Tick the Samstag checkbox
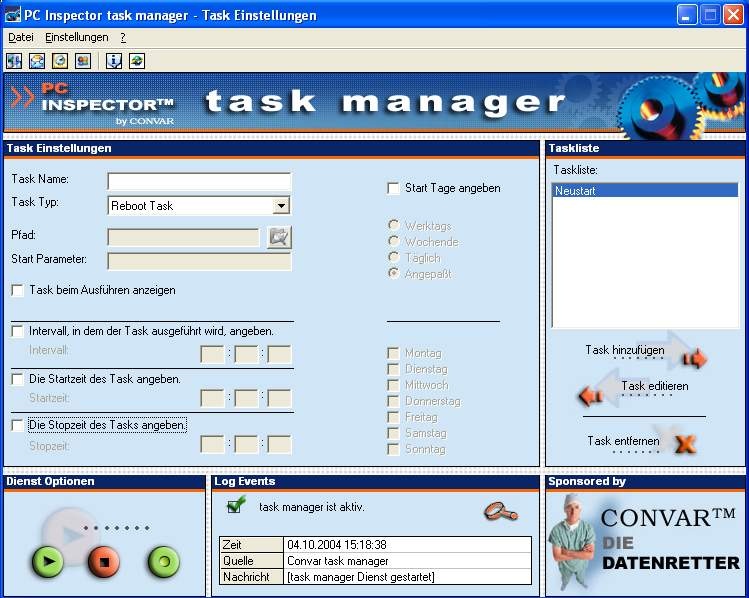This screenshot has height=598, width=749. point(394,433)
